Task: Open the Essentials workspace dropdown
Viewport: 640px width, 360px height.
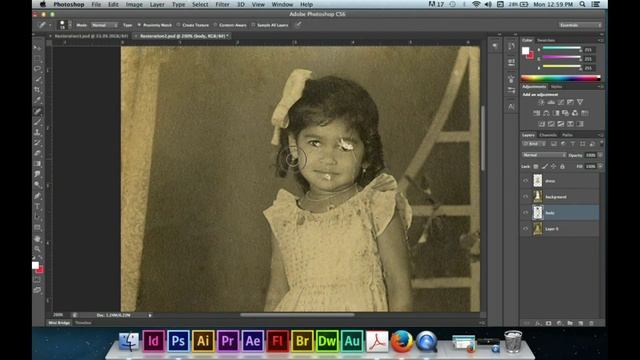Action: 580,25
